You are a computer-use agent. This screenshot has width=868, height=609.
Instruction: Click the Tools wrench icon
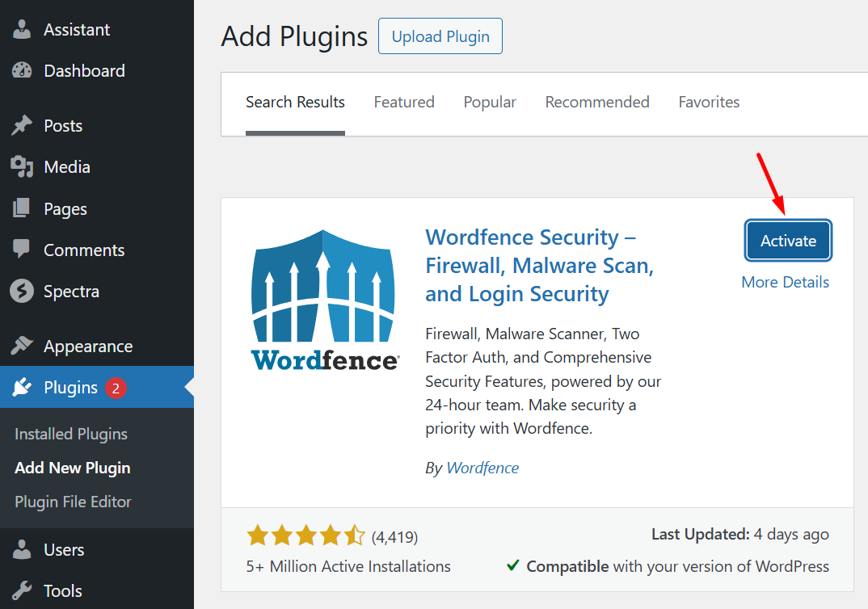click(x=22, y=590)
